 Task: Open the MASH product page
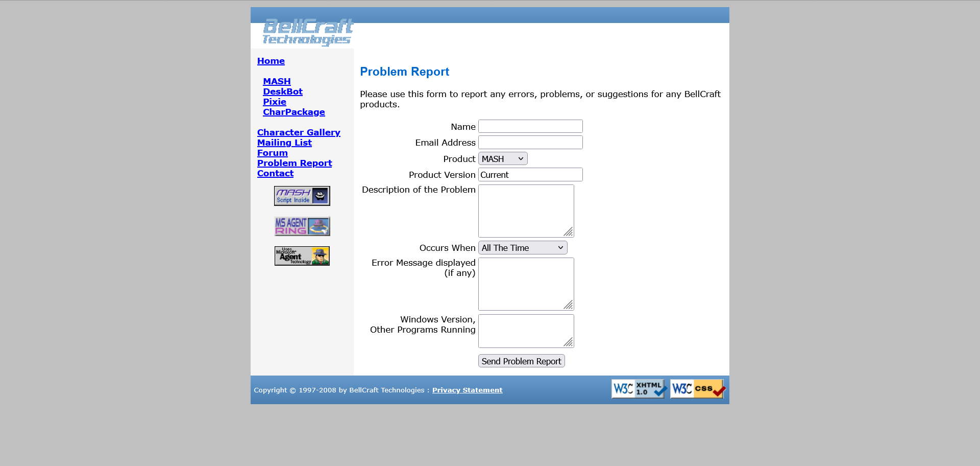277,81
